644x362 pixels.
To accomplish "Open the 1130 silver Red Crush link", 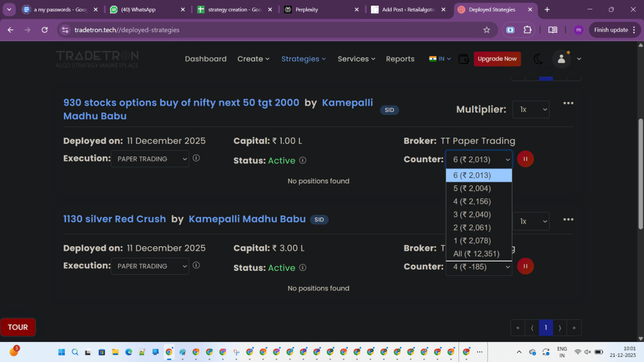I will [114, 219].
